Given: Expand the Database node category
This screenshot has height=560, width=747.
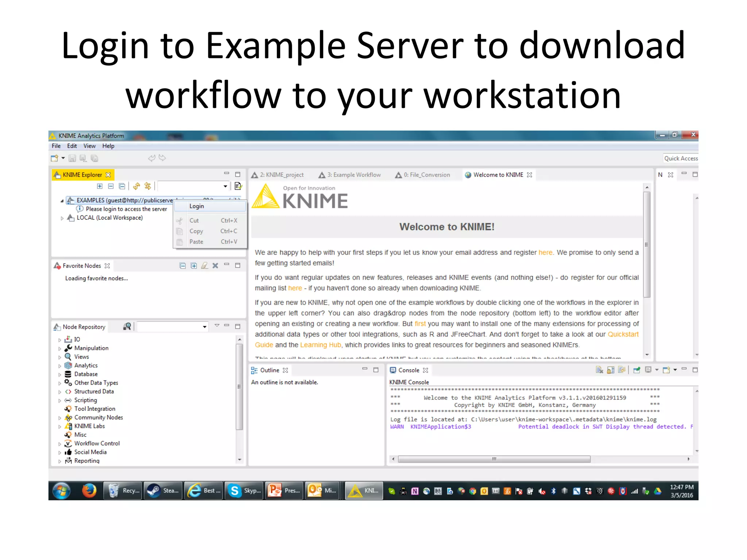Looking at the screenshot, I should pyautogui.click(x=60, y=374).
